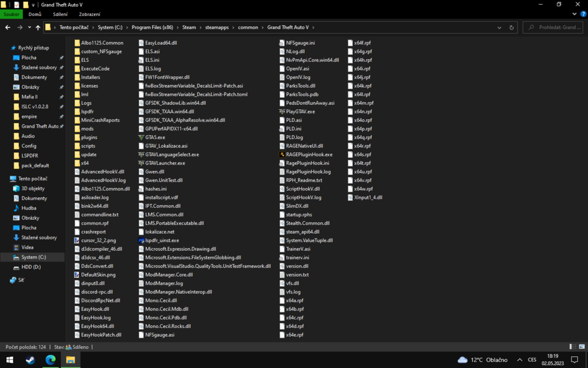Select the lspdfr folder icon
This screenshot has width=588, height=368.
click(77, 111)
